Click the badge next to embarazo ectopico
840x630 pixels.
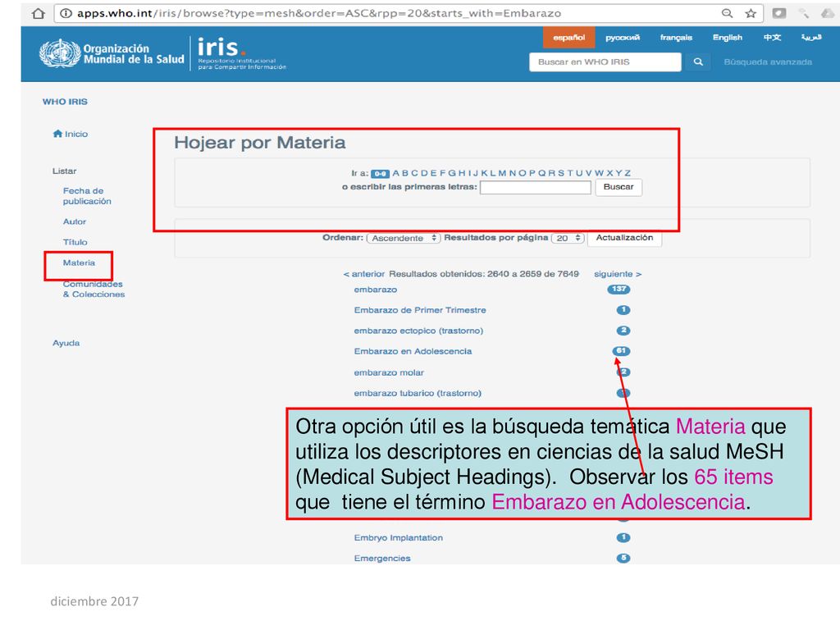point(623,331)
